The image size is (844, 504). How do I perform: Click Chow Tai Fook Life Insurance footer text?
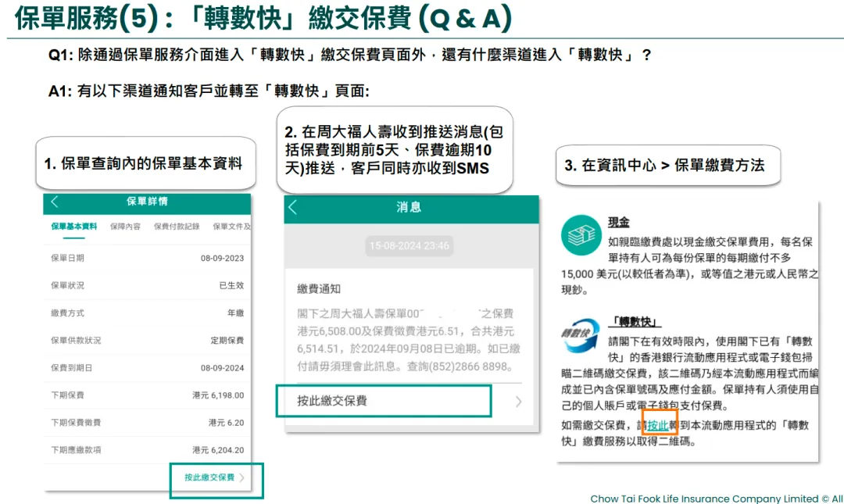pyautogui.click(x=717, y=499)
